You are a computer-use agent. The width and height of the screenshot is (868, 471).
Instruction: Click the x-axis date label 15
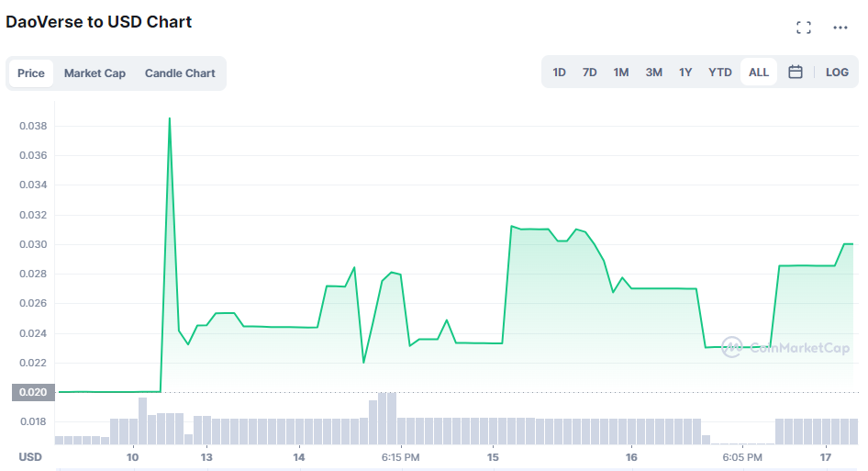(493, 458)
